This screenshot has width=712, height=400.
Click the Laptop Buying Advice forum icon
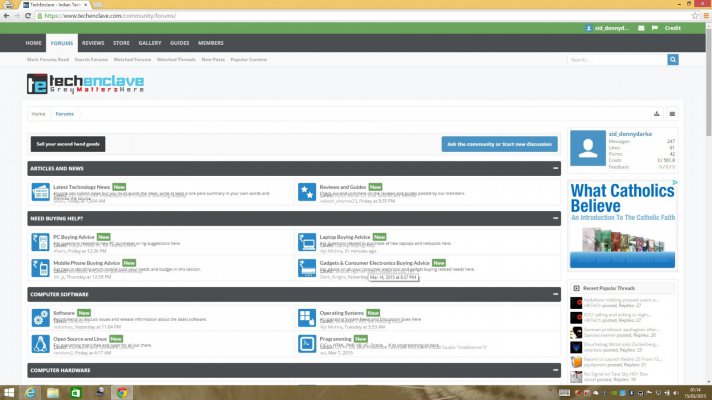click(x=307, y=242)
